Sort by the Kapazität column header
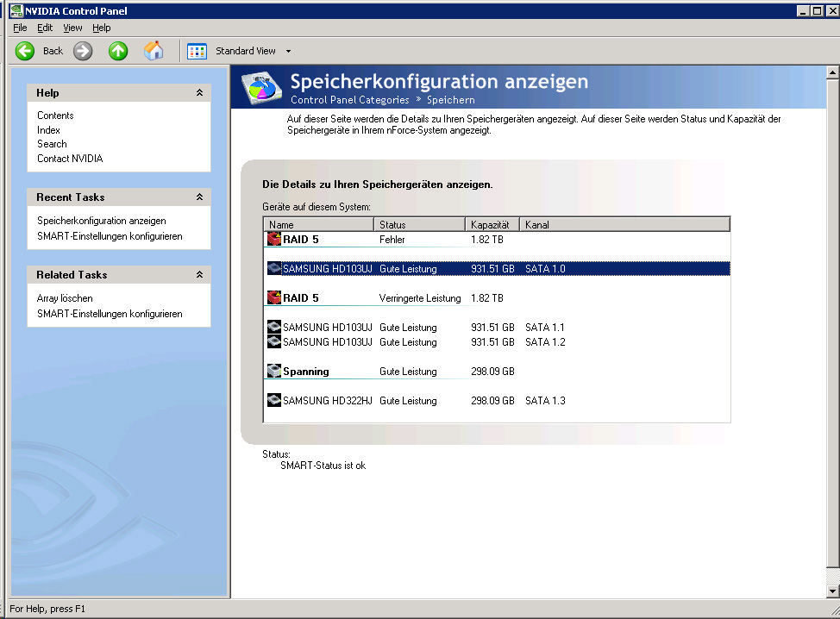 coord(492,224)
